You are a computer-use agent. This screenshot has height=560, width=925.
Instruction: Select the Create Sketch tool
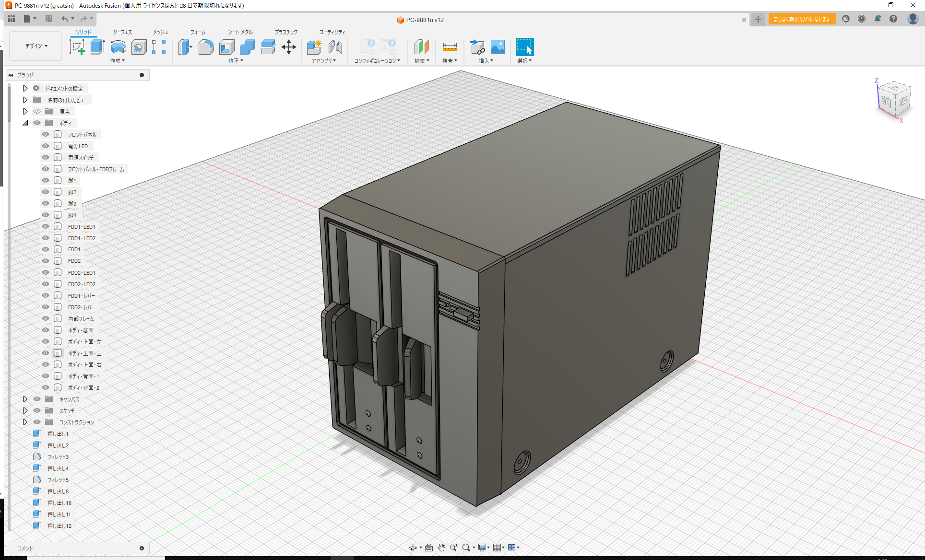(77, 47)
